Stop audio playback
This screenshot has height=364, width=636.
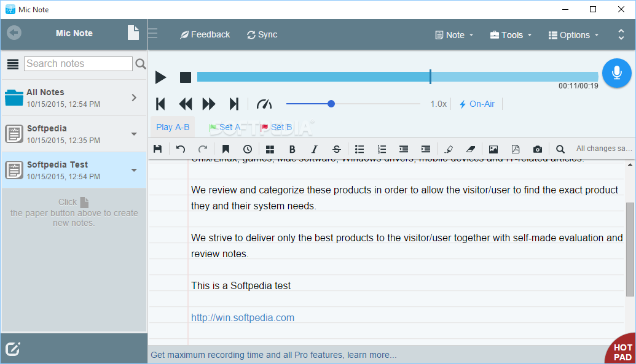point(186,77)
